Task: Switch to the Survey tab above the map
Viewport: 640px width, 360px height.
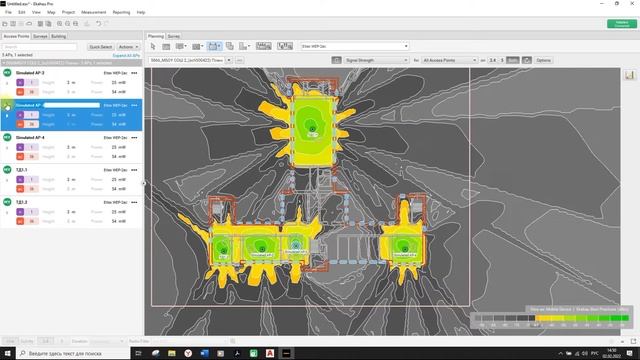Action: (x=173, y=36)
